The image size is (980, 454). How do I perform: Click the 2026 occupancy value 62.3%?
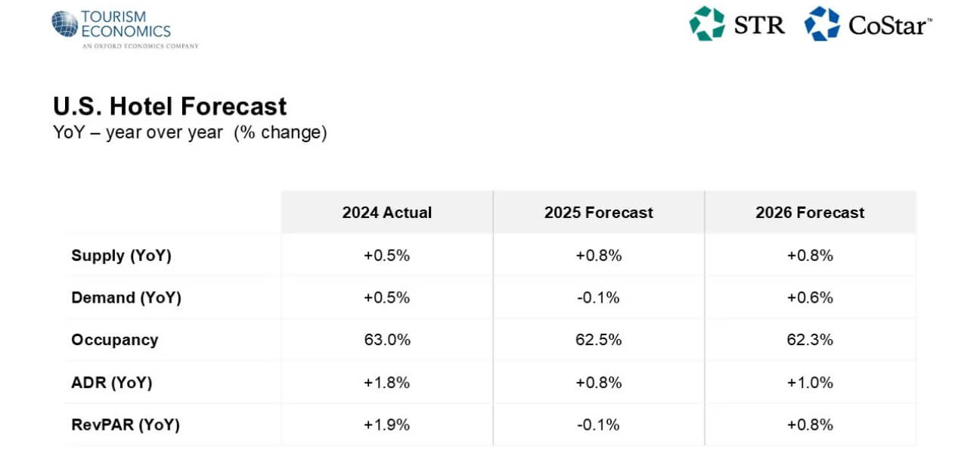pos(810,340)
